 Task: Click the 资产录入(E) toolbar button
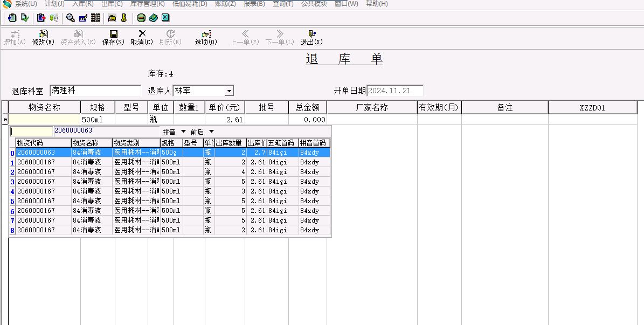[x=78, y=37]
